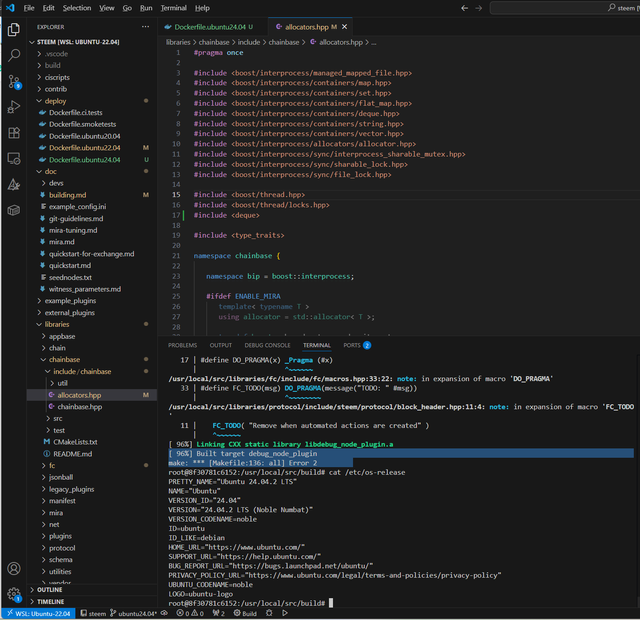Image resolution: width=640 pixels, height=620 pixels.
Task: Collapse the libraries folder
Action: point(57,324)
